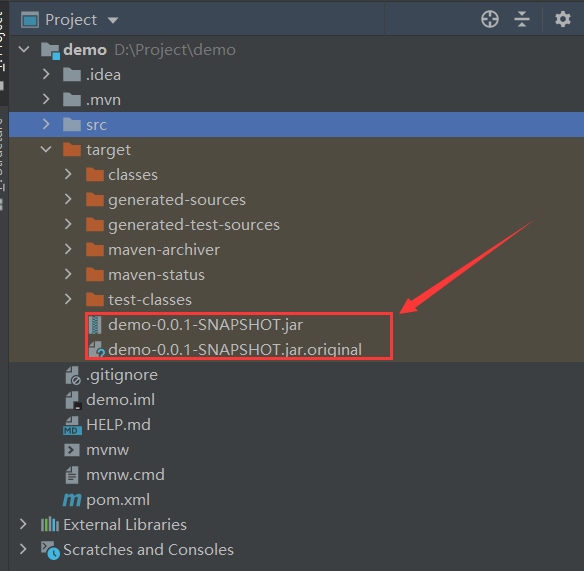Expand the .mvn folder chevron
Screen dimensions: 584x571
pyautogui.click(x=46, y=99)
